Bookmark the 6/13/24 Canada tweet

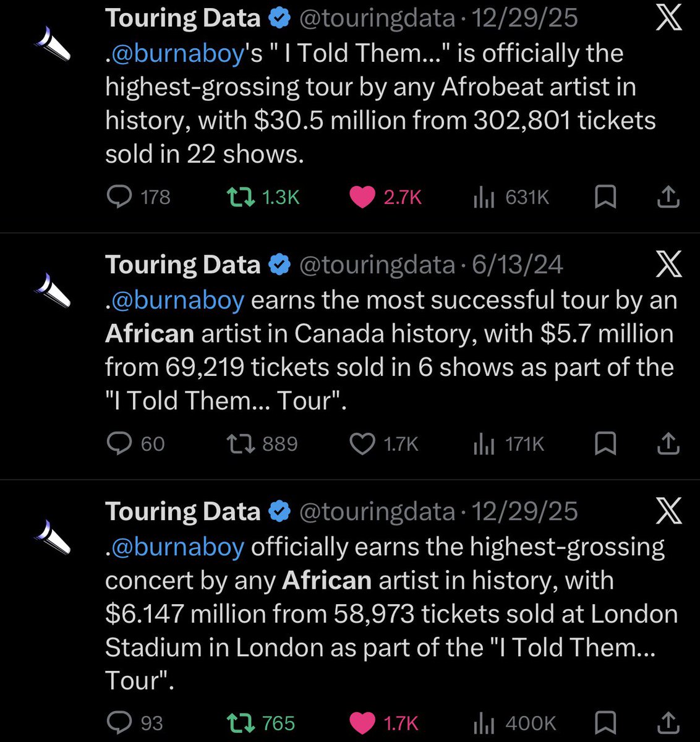(x=605, y=444)
